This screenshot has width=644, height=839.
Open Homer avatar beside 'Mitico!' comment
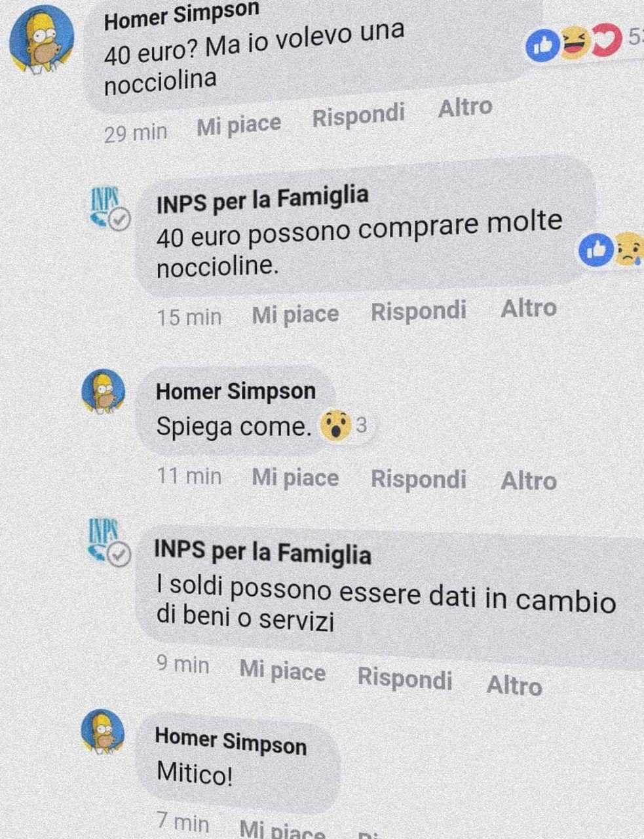pyautogui.click(x=102, y=731)
